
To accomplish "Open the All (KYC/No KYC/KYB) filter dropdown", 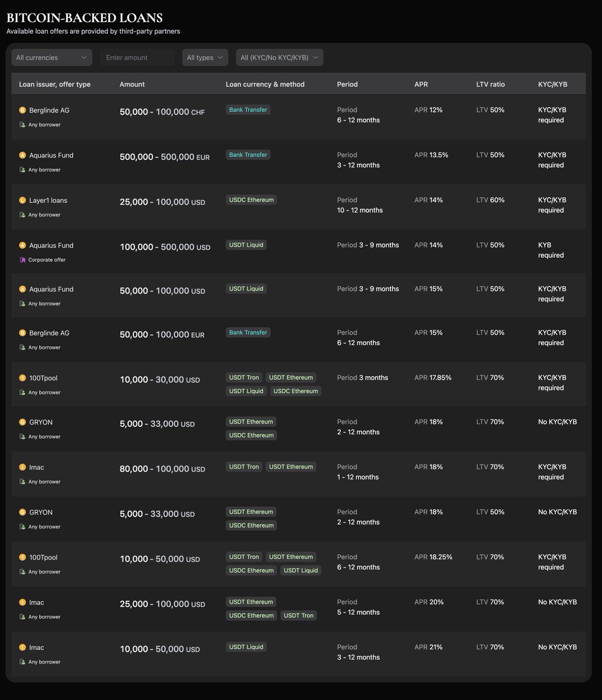I will [x=279, y=57].
